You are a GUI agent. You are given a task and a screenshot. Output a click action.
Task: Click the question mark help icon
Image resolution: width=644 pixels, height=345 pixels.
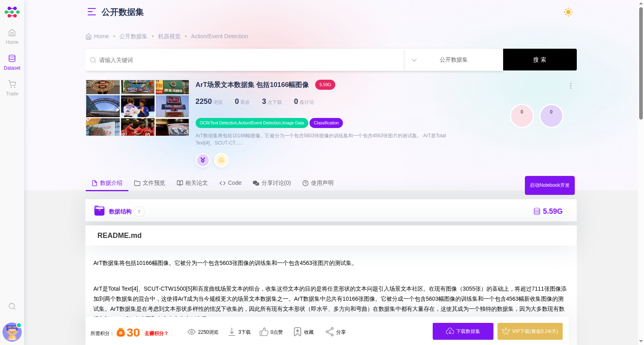[x=139, y=212]
